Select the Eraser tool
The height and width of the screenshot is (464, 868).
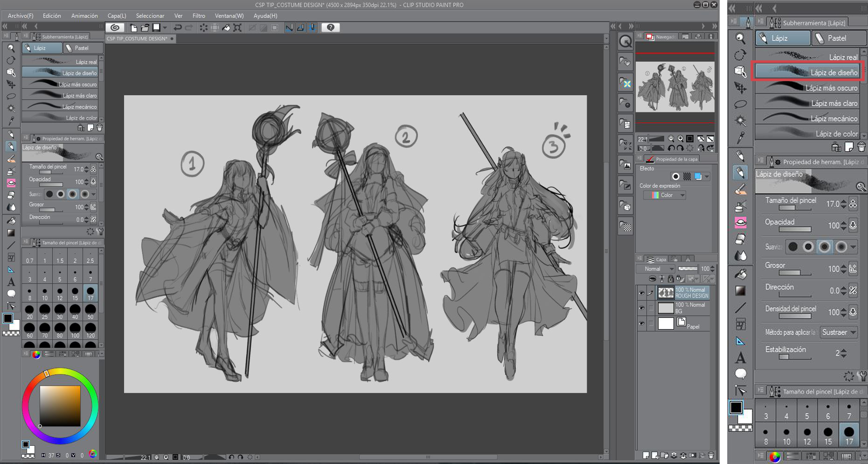click(x=11, y=195)
